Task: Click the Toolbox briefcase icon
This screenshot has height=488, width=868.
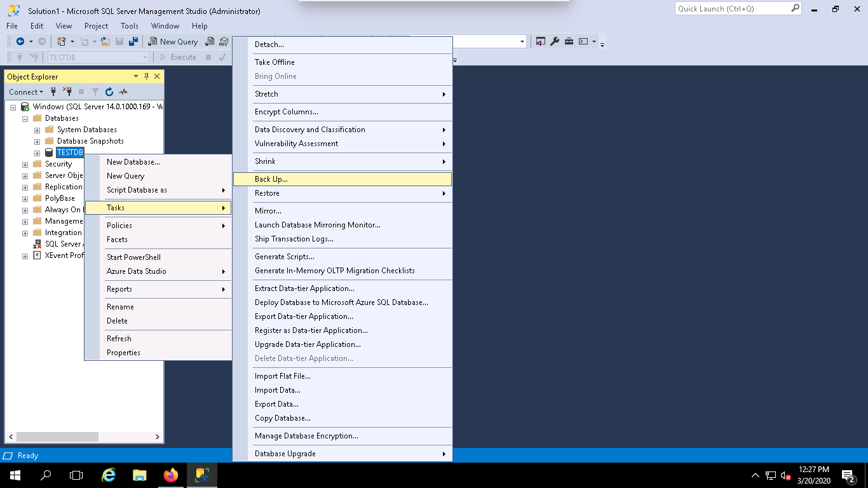Action: (569, 41)
